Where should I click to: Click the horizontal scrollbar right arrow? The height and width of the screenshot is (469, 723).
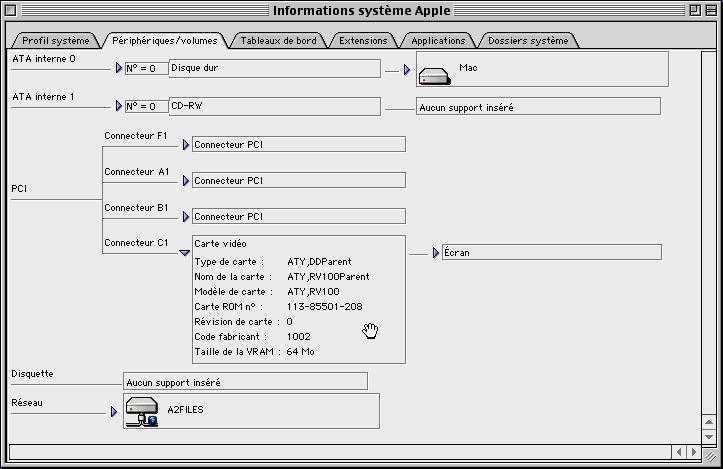[x=693, y=452]
